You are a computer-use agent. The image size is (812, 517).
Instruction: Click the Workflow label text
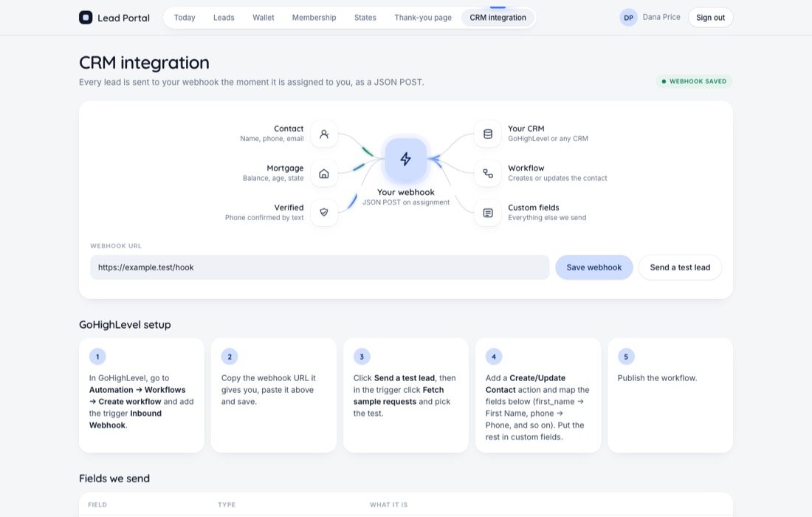[526, 168]
